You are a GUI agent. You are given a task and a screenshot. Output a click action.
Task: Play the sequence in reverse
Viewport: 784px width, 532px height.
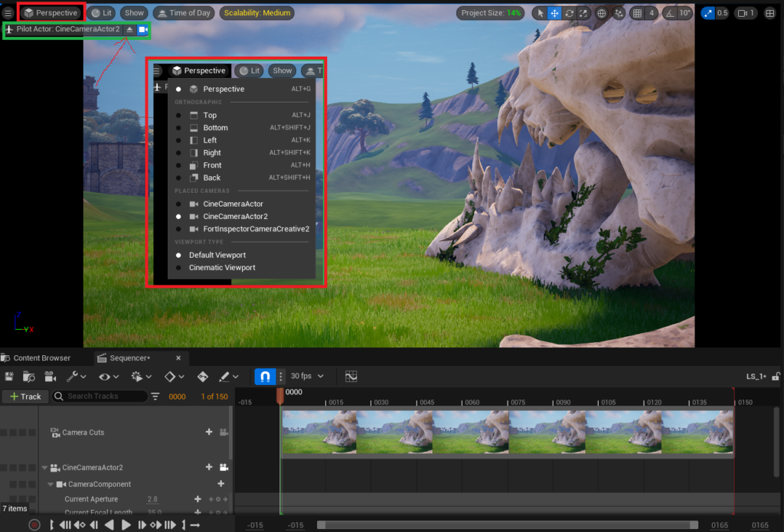(109, 525)
